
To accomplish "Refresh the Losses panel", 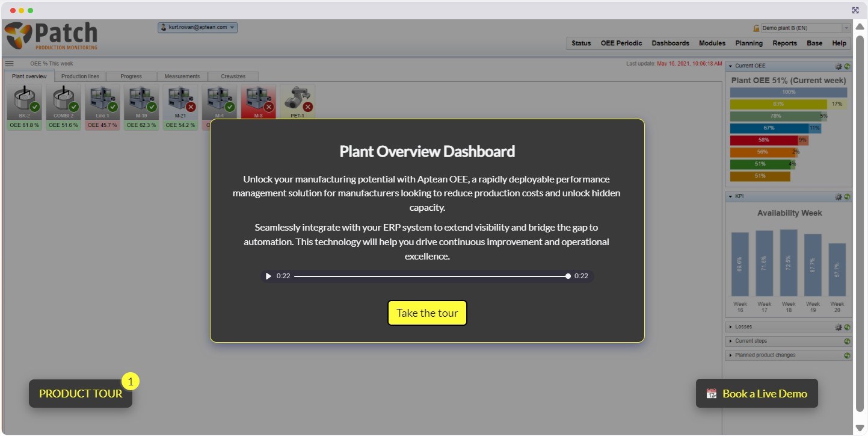I will (847, 327).
